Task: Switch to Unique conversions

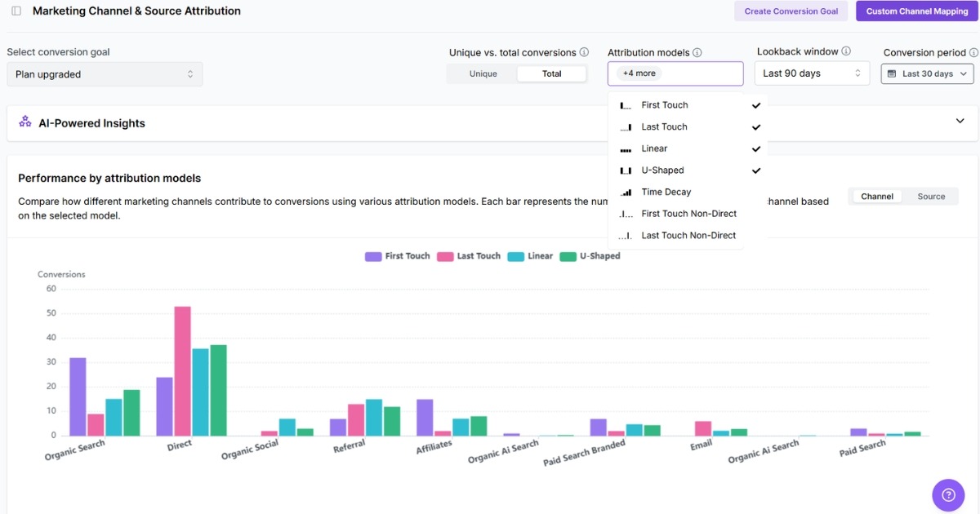Action: 482,73
